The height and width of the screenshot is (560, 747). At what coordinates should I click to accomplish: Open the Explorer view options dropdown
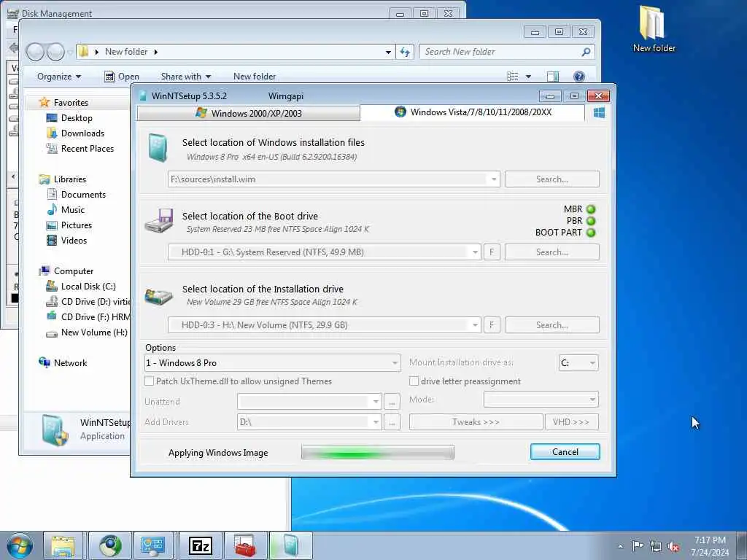(x=528, y=77)
